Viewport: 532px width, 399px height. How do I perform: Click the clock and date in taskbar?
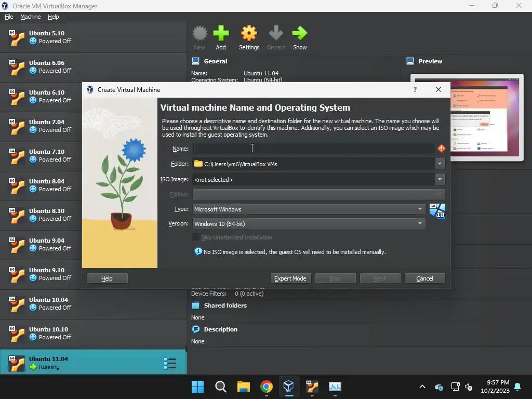[x=495, y=387]
